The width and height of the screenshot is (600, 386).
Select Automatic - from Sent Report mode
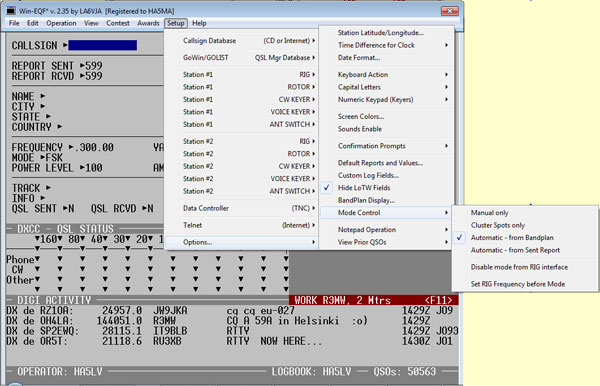coord(525,250)
